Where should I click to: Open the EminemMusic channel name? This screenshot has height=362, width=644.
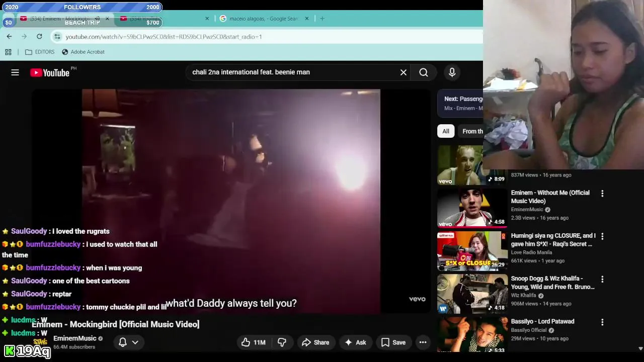click(x=75, y=338)
